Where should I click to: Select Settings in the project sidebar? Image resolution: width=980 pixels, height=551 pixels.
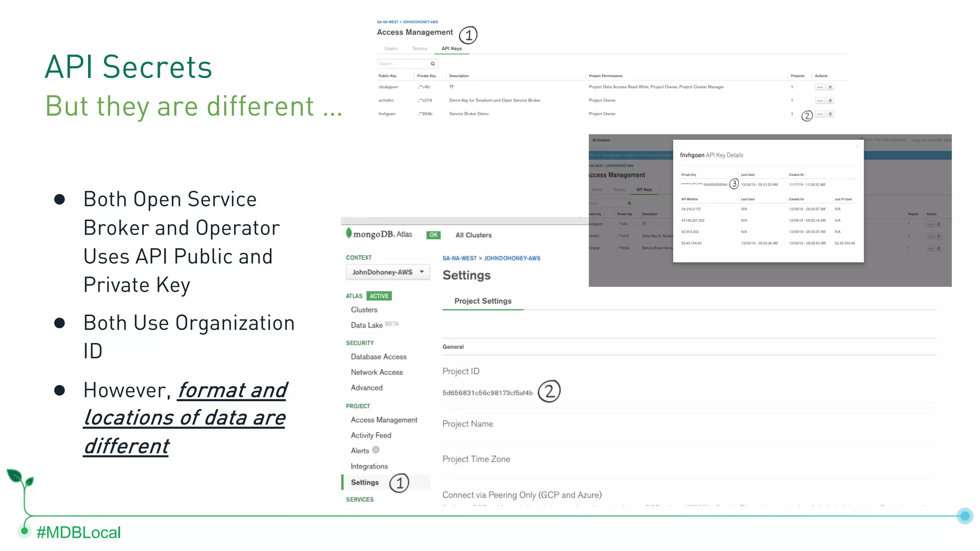[x=365, y=482]
